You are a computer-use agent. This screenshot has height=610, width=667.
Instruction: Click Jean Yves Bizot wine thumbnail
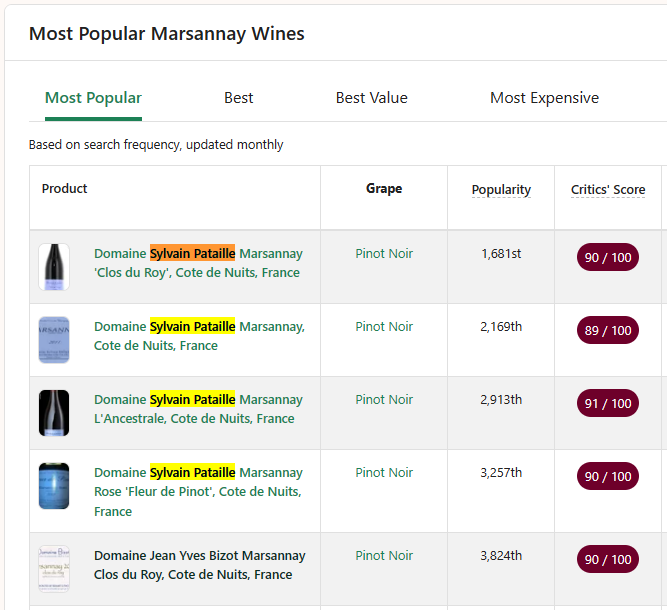54,568
